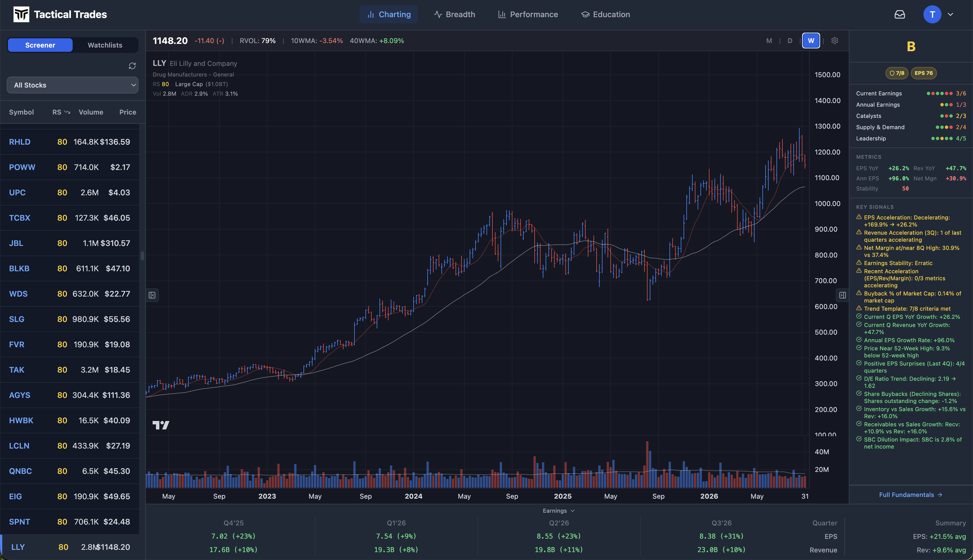Sort by Symbol column header
973x560 pixels.
(x=22, y=112)
